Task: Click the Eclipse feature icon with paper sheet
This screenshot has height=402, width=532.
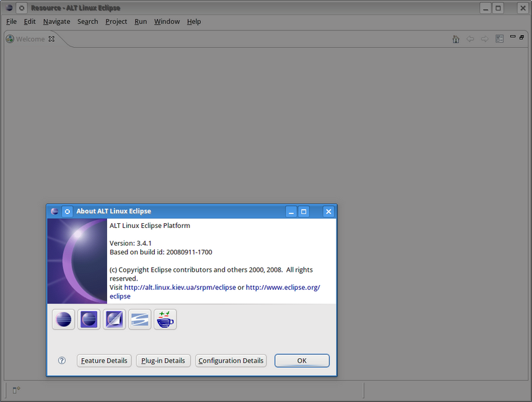Action: coord(114,320)
